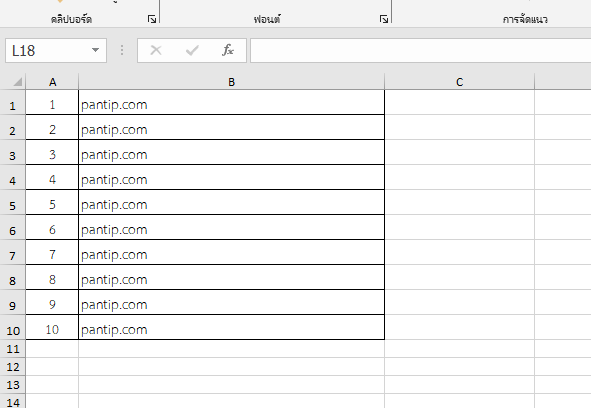Image resolution: width=591 pixels, height=408 pixels.
Task: Select column A header
Action: point(52,82)
